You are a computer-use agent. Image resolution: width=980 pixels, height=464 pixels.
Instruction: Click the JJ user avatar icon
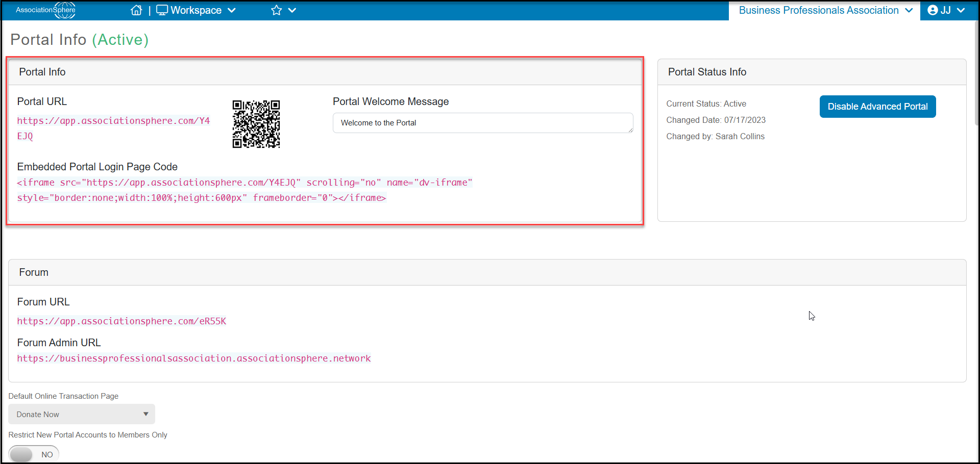[933, 10]
